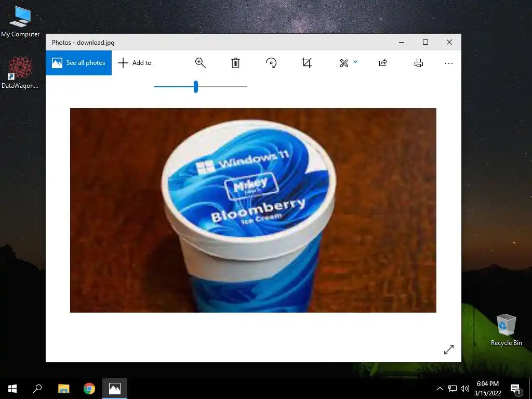This screenshot has width=532, height=399.
Task: Open File Explorer from the taskbar
Action: pos(63,389)
